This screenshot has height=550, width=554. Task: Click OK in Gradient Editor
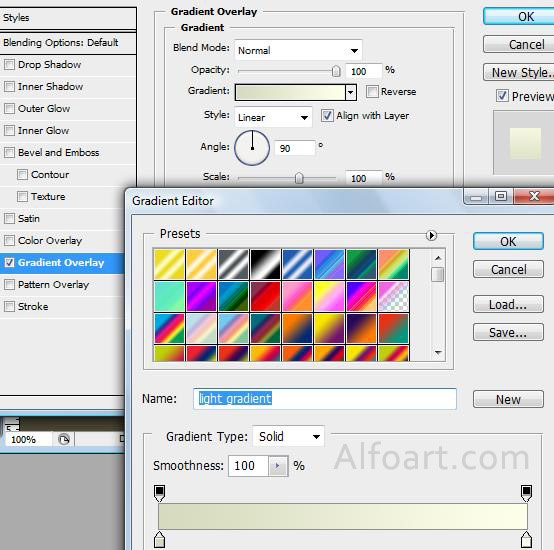508,242
